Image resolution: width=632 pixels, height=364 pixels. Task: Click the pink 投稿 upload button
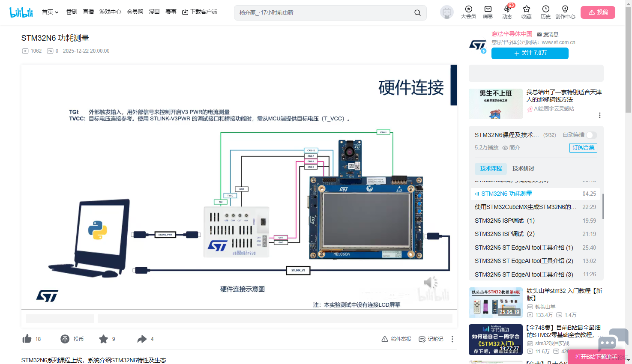[598, 12]
